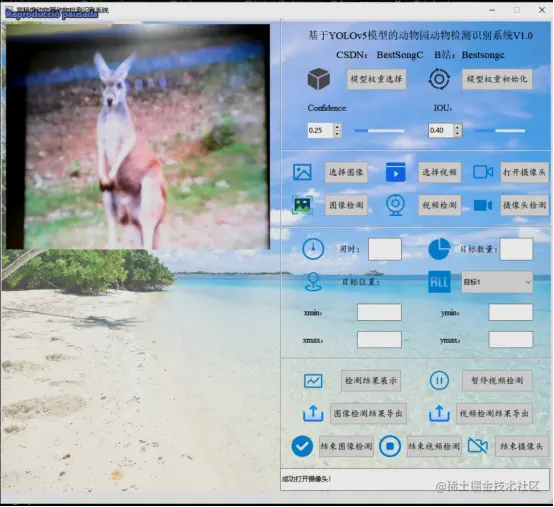
Task: Adjust the IOU slider
Action: point(500,131)
